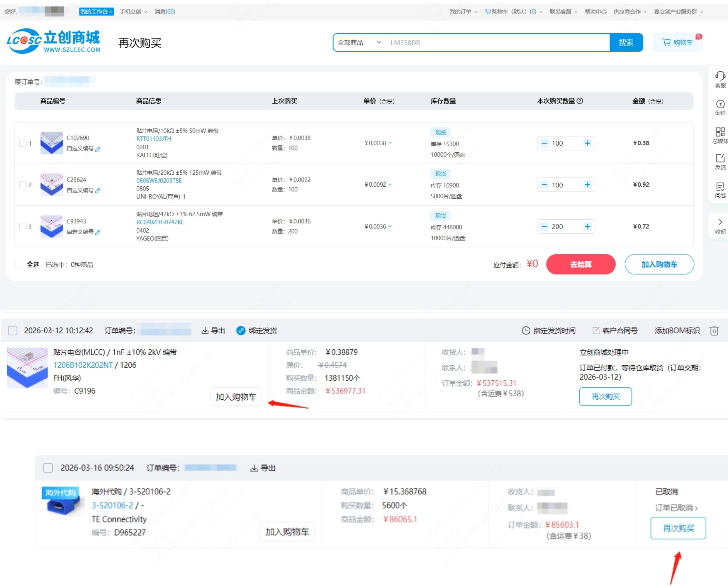Open part link RTT01103JTH
This screenshot has height=586, width=728.
(x=153, y=139)
